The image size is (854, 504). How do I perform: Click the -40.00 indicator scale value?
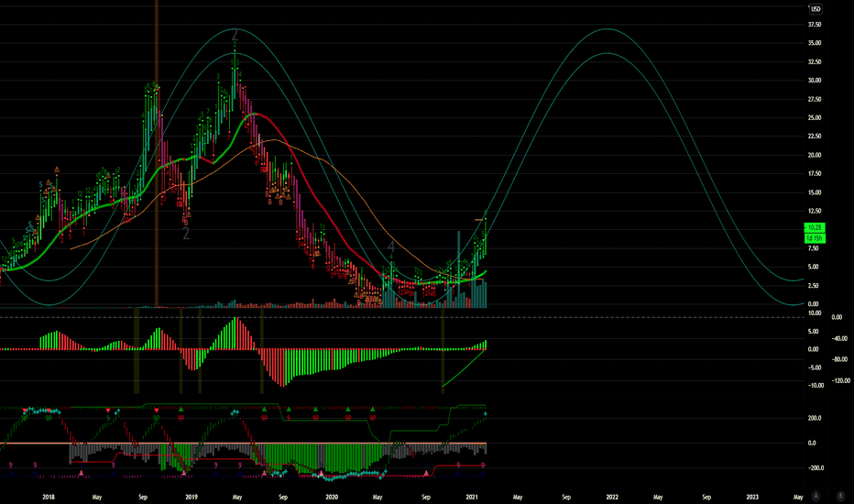(x=840, y=338)
